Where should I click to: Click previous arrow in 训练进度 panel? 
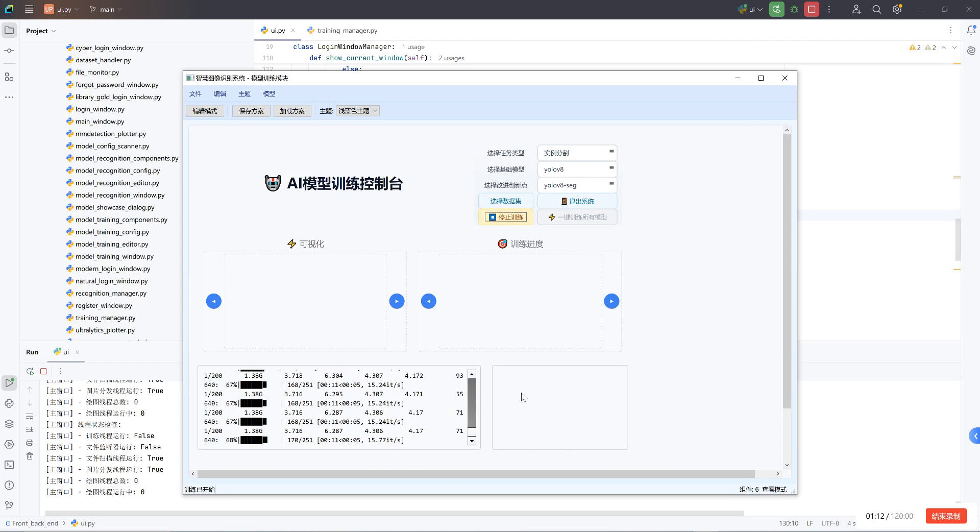pos(429,301)
